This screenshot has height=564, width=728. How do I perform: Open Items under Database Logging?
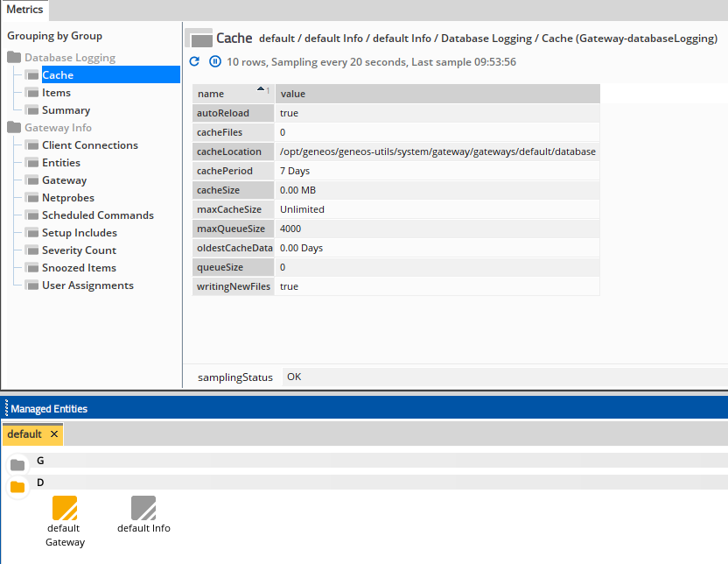pos(56,93)
